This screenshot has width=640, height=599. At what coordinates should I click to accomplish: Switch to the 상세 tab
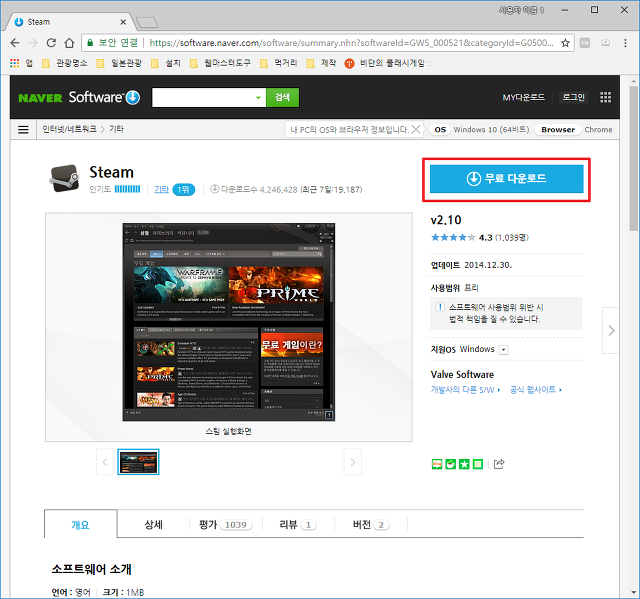tap(153, 524)
